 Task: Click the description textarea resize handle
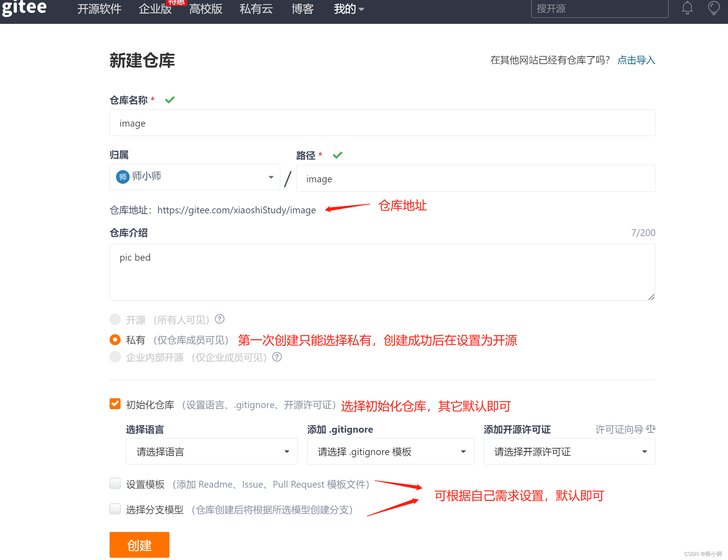[651, 297]
